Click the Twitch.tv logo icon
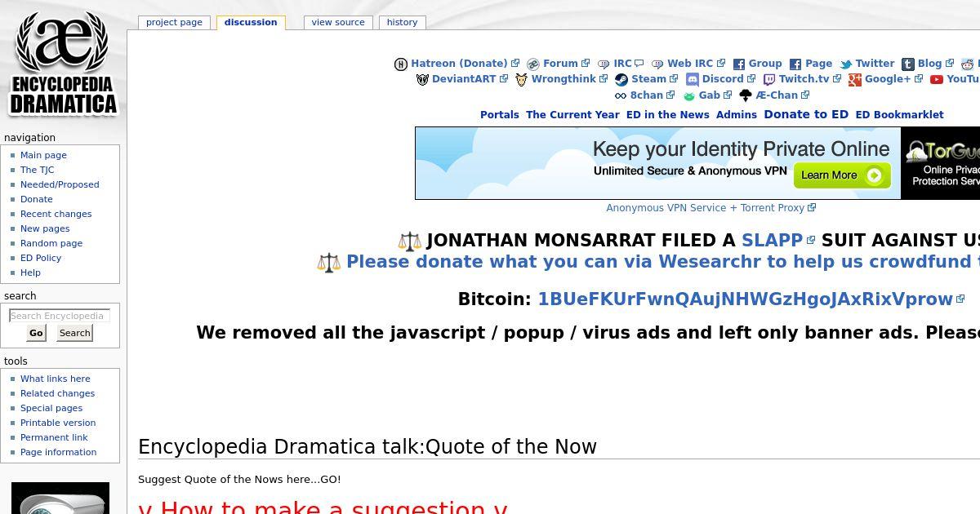This screenshot has width=980, height=514. pos(769,79)
